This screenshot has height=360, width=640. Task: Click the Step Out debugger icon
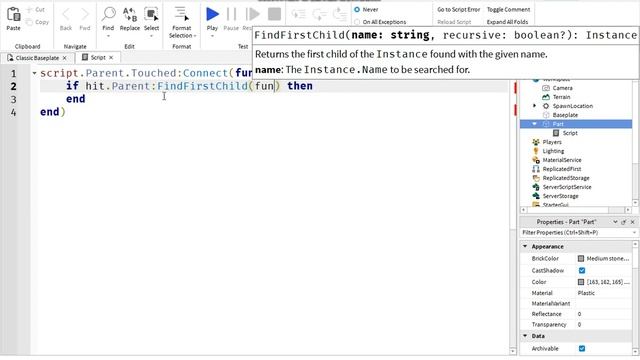340,14
